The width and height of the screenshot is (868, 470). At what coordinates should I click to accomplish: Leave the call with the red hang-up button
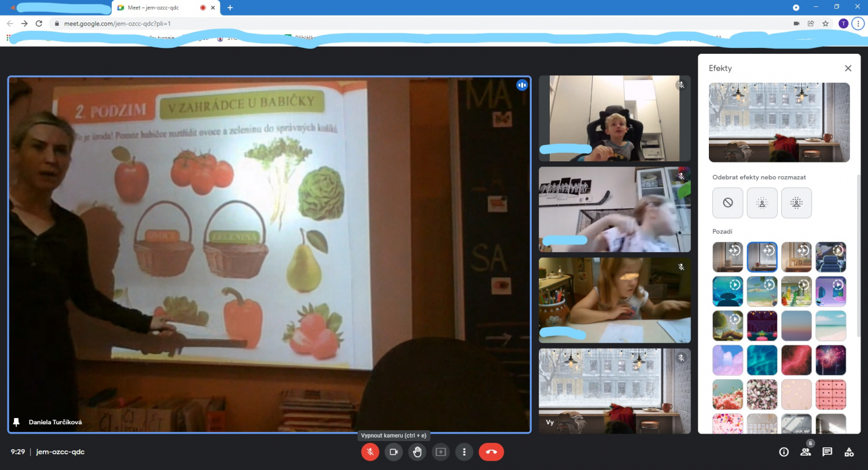click(491, 452)
